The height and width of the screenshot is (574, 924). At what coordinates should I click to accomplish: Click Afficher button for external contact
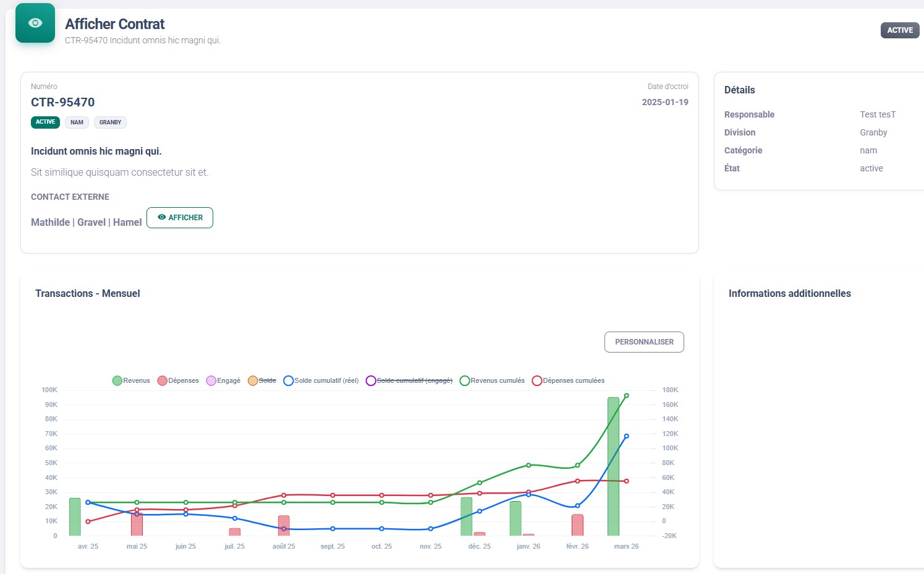[180, 218]
